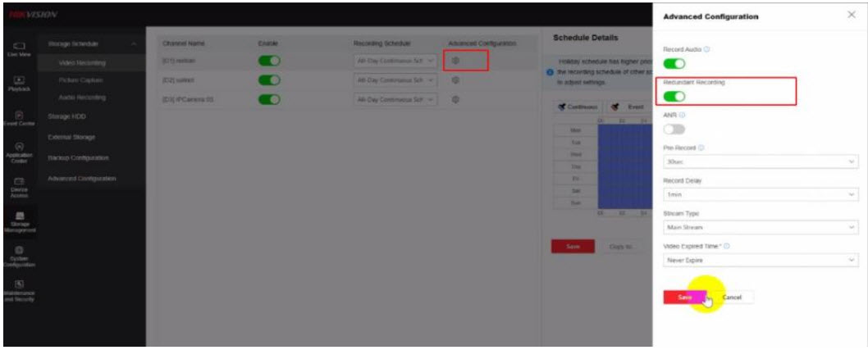The width and height of the screenshot is (868, 350).
Task: Expand the Record Delay dropdown
Action: click(x=760, y=195)
